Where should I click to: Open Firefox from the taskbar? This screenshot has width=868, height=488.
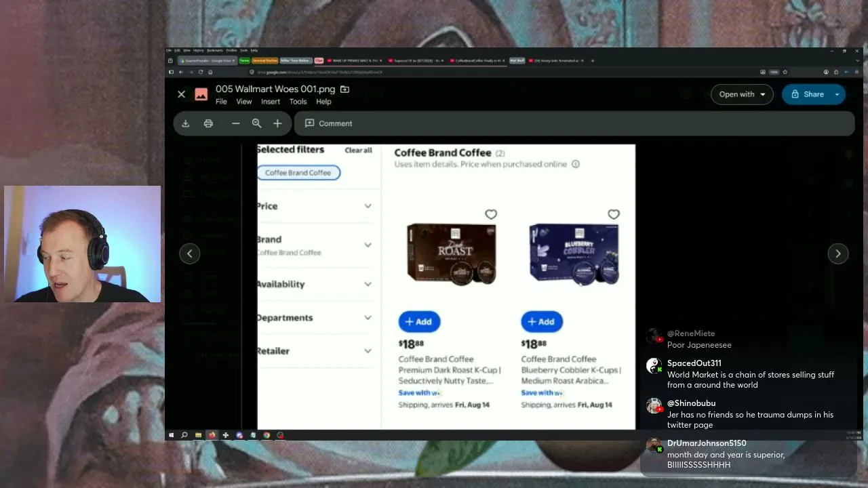coord(212,435)
